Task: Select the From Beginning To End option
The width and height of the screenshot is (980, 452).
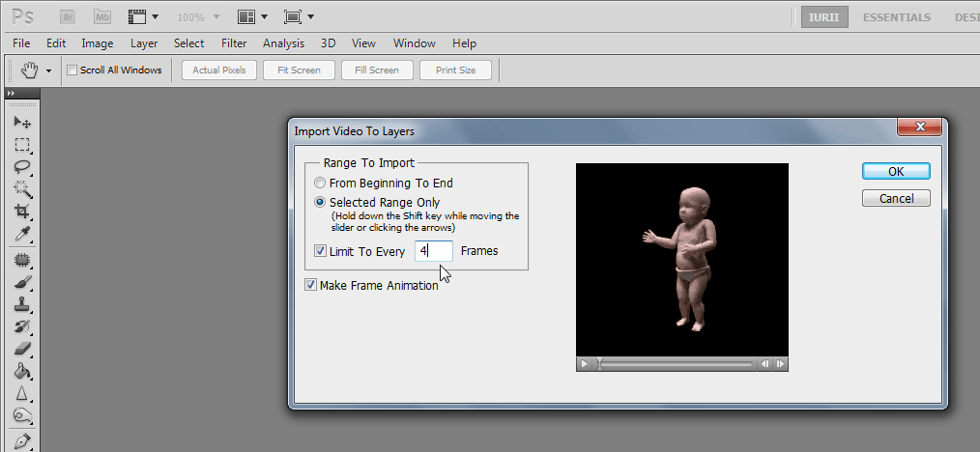Action: coord(320,184)
